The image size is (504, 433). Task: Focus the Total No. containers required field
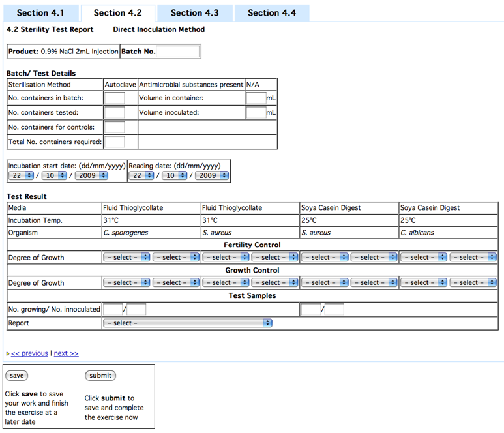[x=114, y=142]
